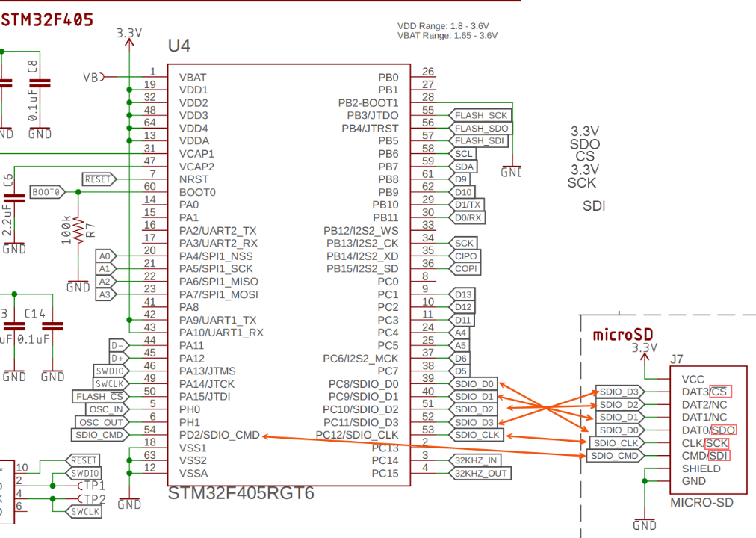The image size is (756, 538).
Task: Select the COPI net label on PB15
Action: coord(465,269)
